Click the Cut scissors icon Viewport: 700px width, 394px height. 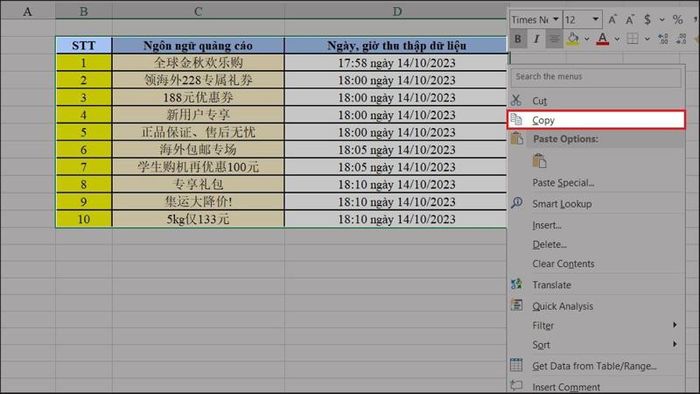[516, 100]
